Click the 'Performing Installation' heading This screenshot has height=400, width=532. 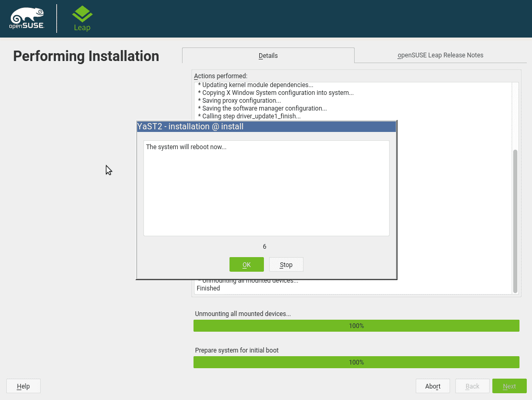[x=86, y=56]
